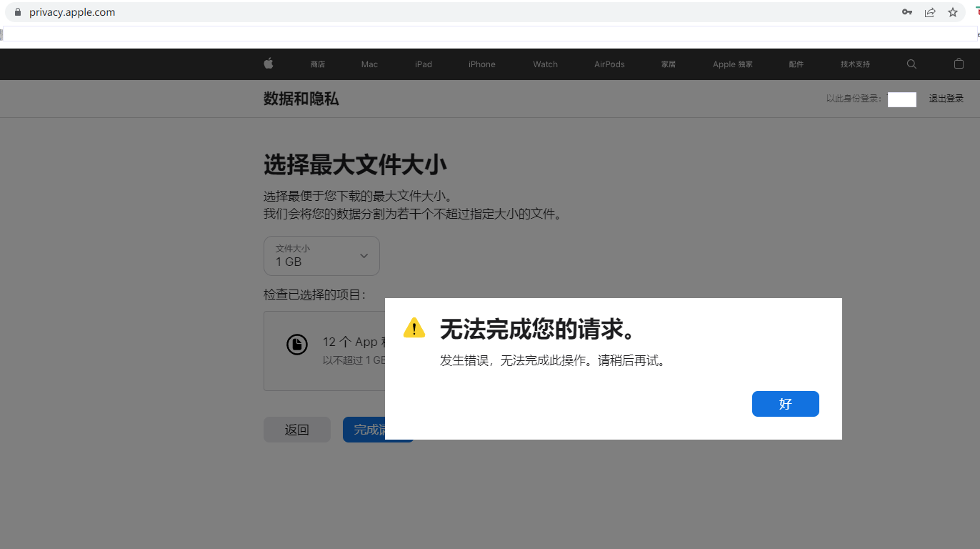The height and width of the screenshot is (549, 980).
Task: Open the search magnifier icon
Action: [x=911, y=64]
